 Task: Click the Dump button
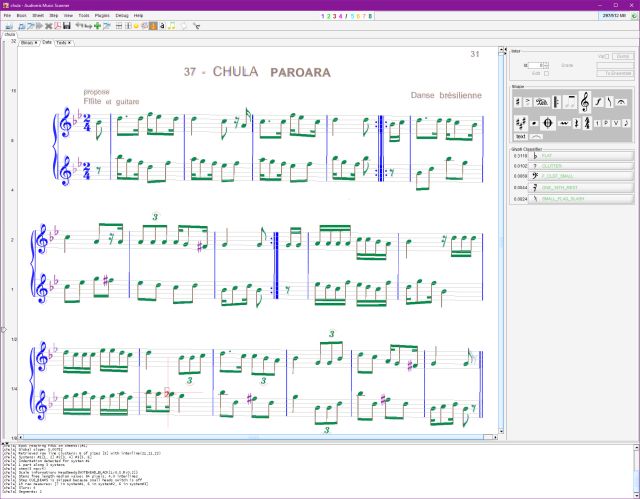pyautogui.click(x=622, y=56)
